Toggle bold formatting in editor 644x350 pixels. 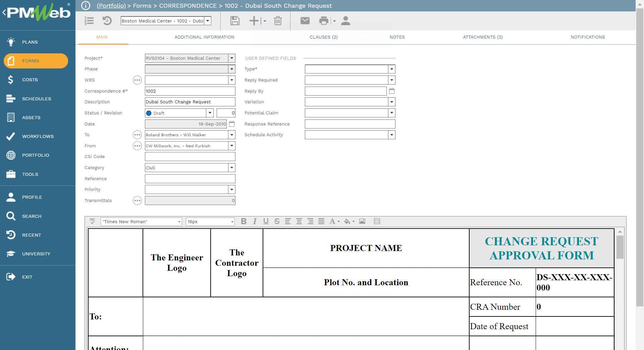coord(244,221)
